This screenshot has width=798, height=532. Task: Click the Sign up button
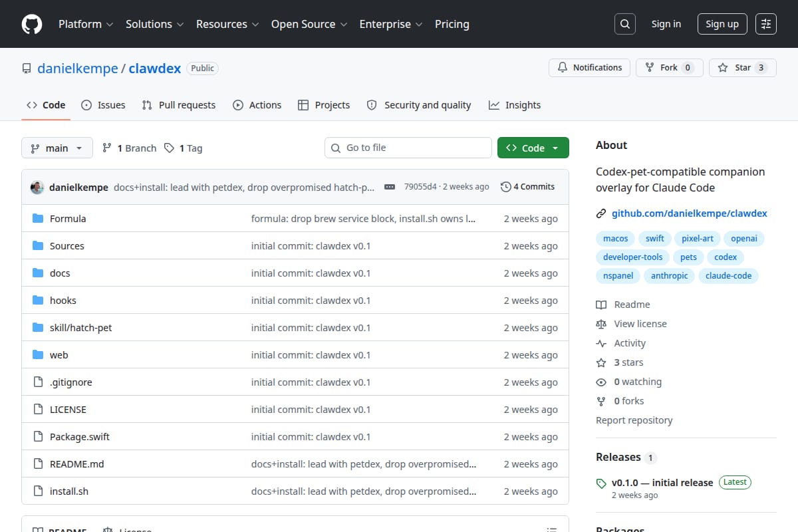[x=722, y=24]
